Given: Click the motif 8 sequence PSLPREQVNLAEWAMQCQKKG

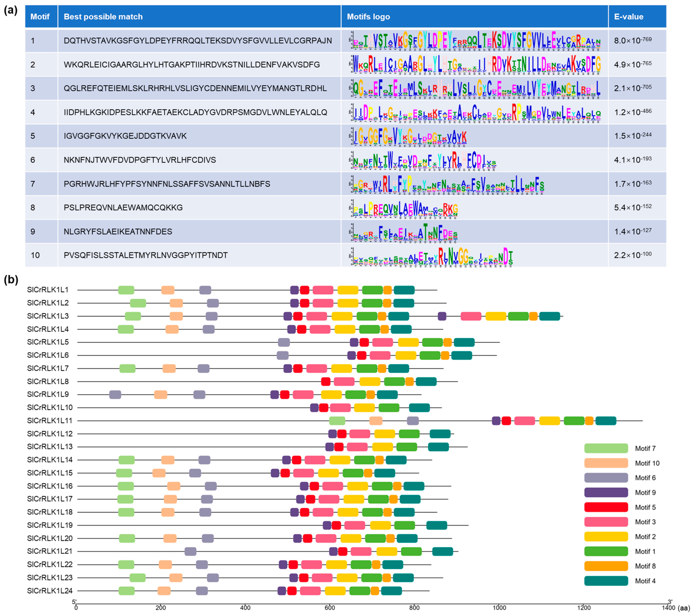Looking at the screenshot, I should 123,207.
